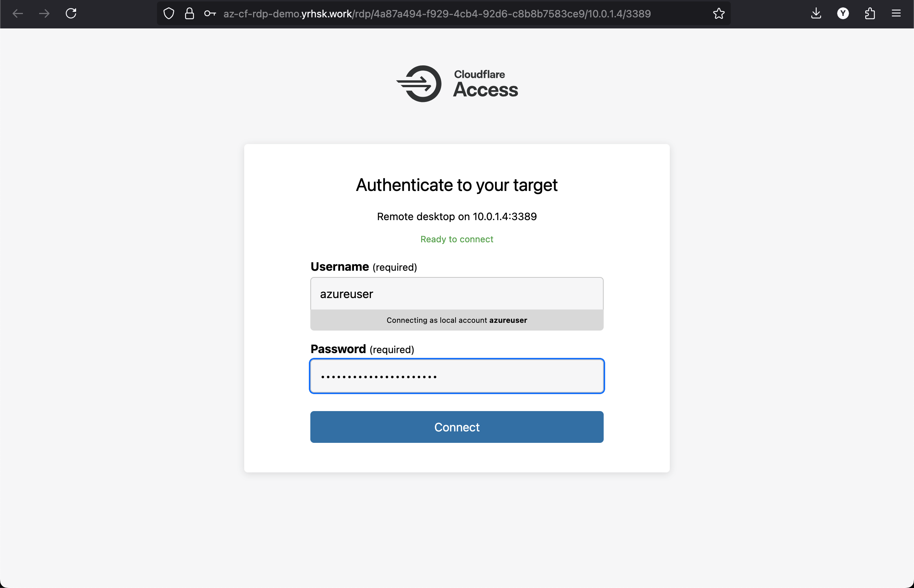
Task: Click the browser forward arrow
Action: [x=44, y=14]
